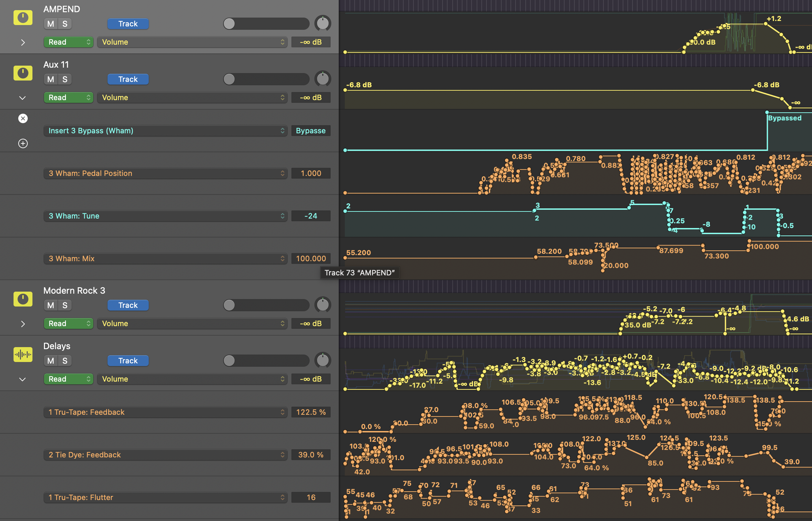
Task: Open the Tie Dye Feedback parameter menu
Action: tap(165, 455)
